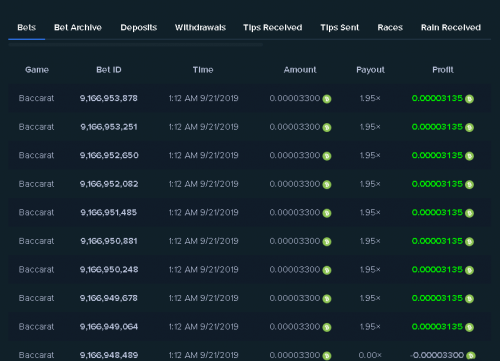
Task: Switch to the Bet Archive tab
Action: click(78, 27)
